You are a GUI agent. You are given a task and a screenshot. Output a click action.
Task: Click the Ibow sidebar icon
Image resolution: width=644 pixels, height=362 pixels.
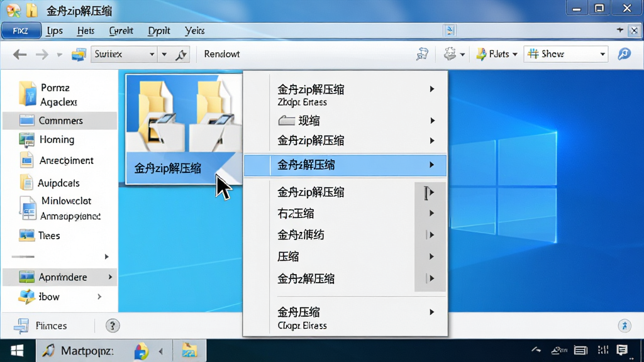26,297
